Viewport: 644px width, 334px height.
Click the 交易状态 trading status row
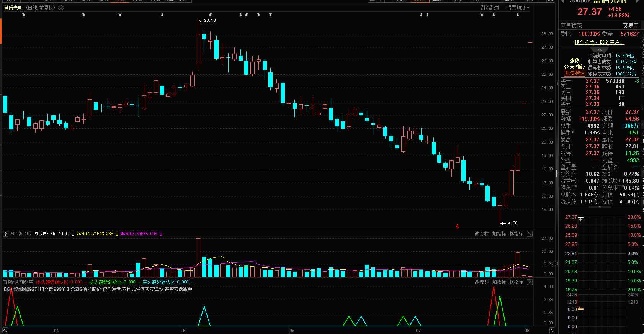[x=600, y=25]
